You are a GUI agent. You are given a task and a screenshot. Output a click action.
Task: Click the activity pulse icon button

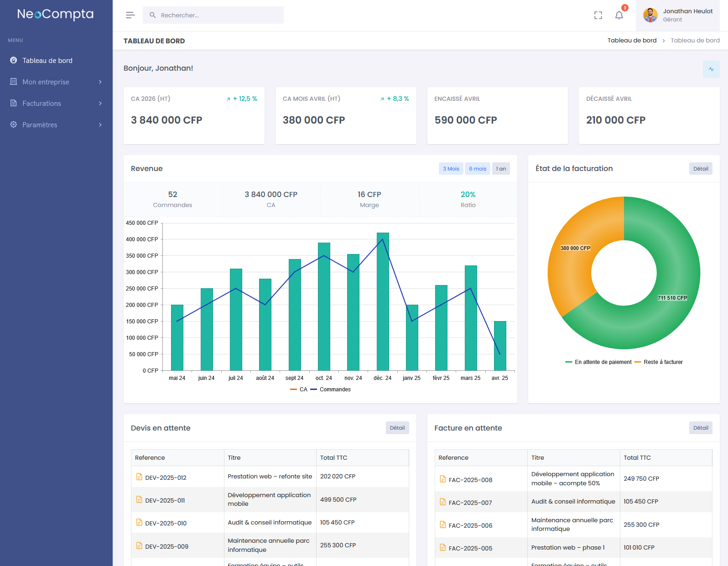[711, 69]
